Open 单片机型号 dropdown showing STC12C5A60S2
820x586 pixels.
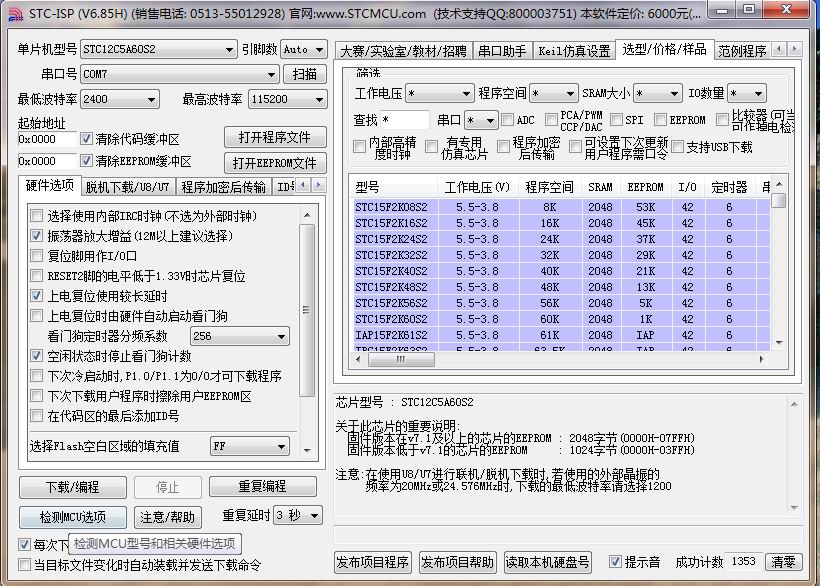158,49
